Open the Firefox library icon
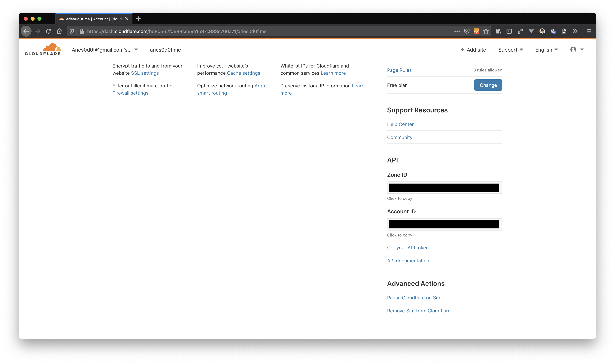Image resolution: width=615 pixels, height=364 pixels. click(498, 31)
